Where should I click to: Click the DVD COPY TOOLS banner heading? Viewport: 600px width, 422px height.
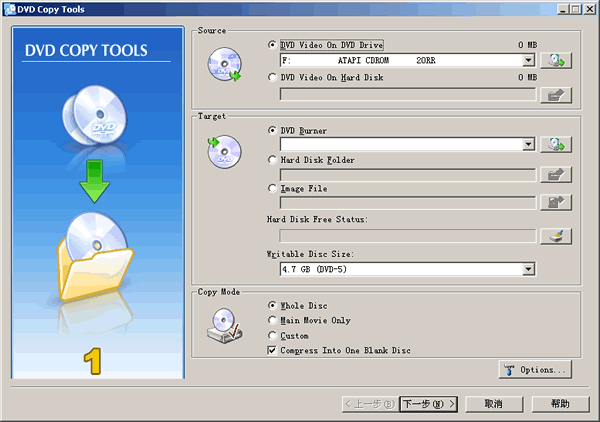pyautogui.click(x=86, y=51)
